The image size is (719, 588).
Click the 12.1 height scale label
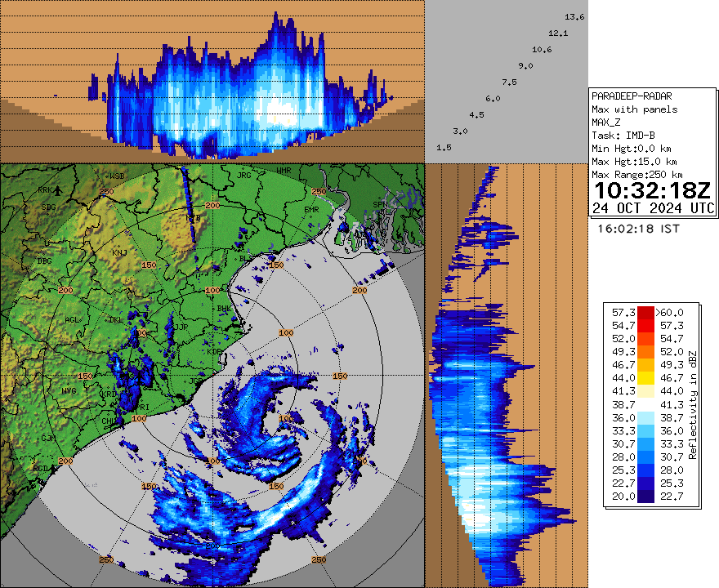click(x=558, y=33)
